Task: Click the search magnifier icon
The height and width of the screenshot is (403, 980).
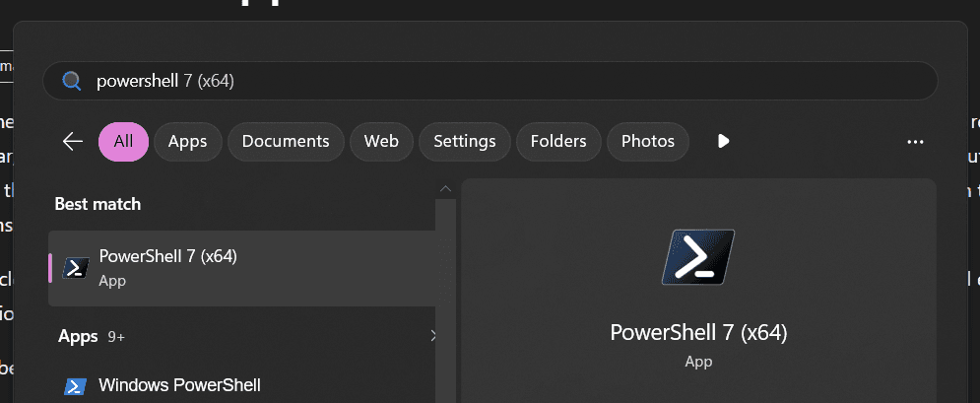Action: pos(72,81)
